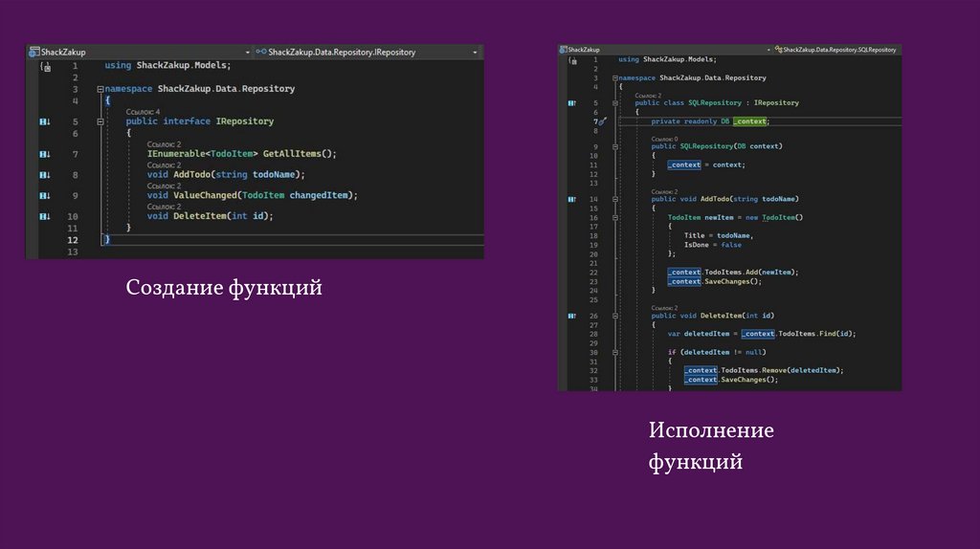Click 'todoName' parameter on line 8 of IRepository
Screen dimensions: 980x549
(274, 175)
